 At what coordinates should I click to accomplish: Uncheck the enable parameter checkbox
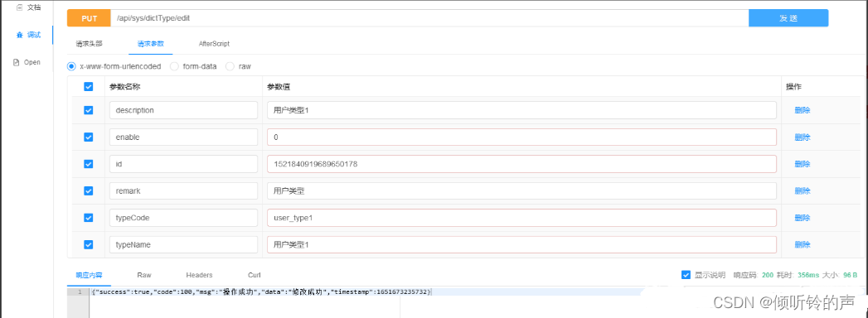(x=88, y=137)
